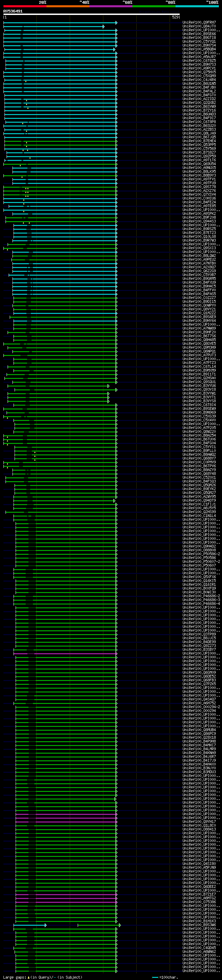The image size is (222, 980).
Task: Click the purple ~60% legend segment
Action: [111, 6]
